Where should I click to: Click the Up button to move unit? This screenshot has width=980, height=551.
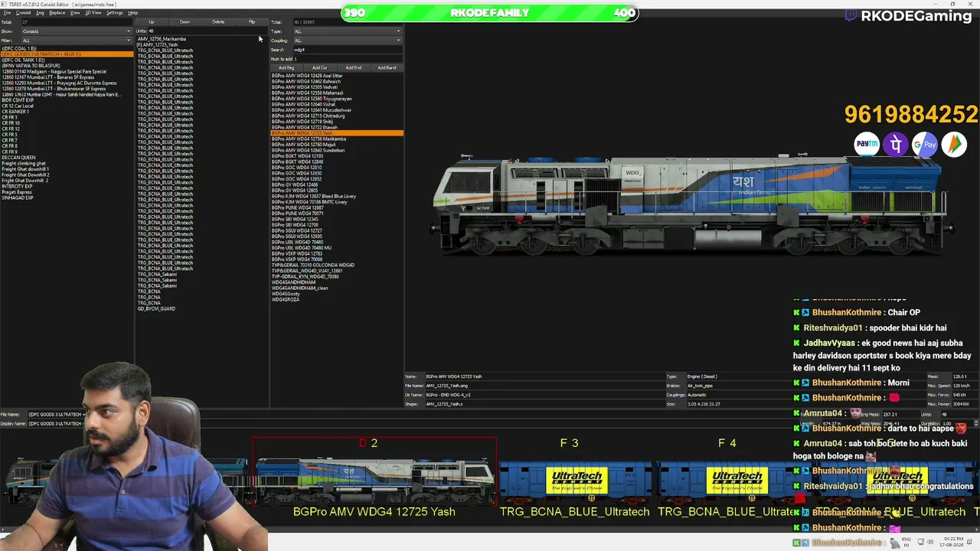(152, 22)
